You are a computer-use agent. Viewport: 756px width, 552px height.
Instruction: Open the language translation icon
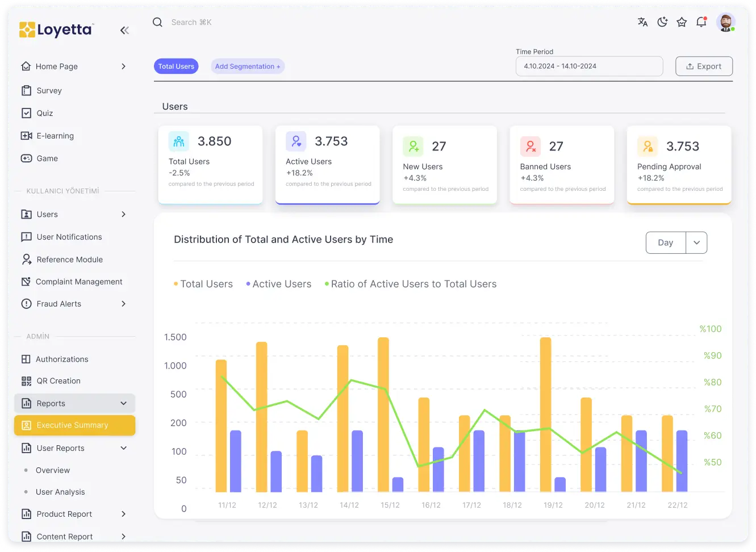click(642, 22)
